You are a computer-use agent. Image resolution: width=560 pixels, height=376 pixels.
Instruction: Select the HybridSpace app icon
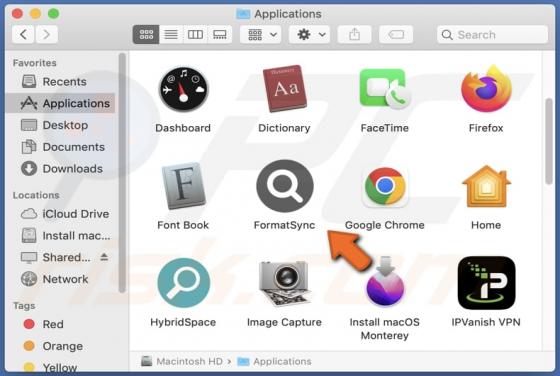183,283
